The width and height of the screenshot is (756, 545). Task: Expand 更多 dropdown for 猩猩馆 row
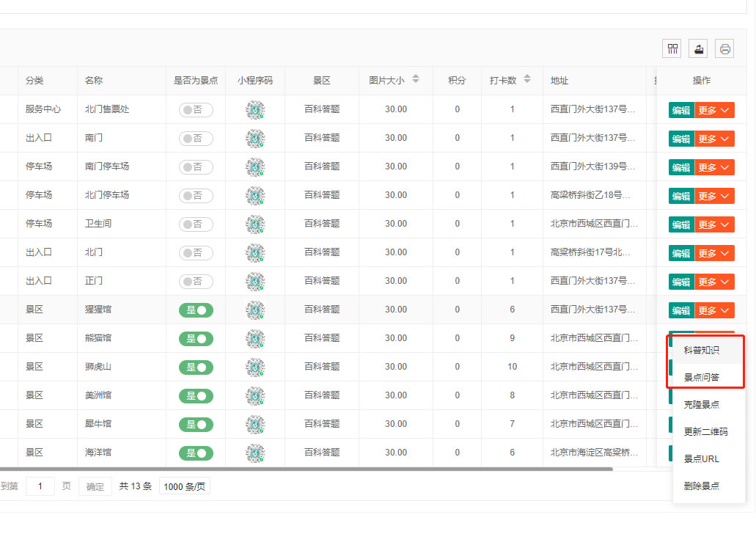[714, 310]
